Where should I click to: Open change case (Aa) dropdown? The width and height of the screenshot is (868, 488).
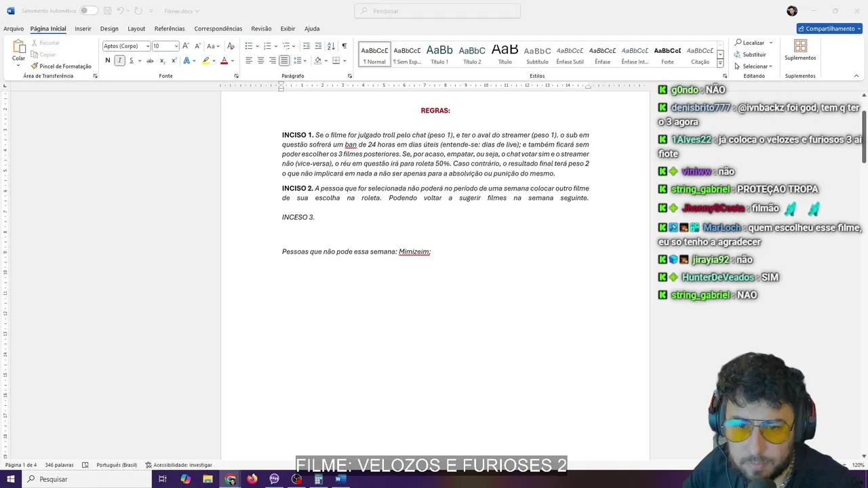[213, 46]
